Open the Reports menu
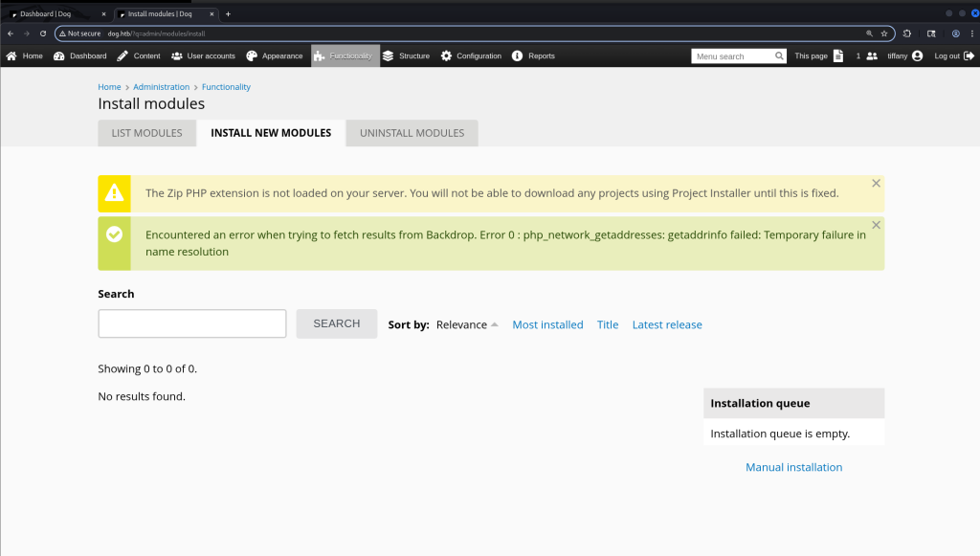980x556 pixels. 533,56
